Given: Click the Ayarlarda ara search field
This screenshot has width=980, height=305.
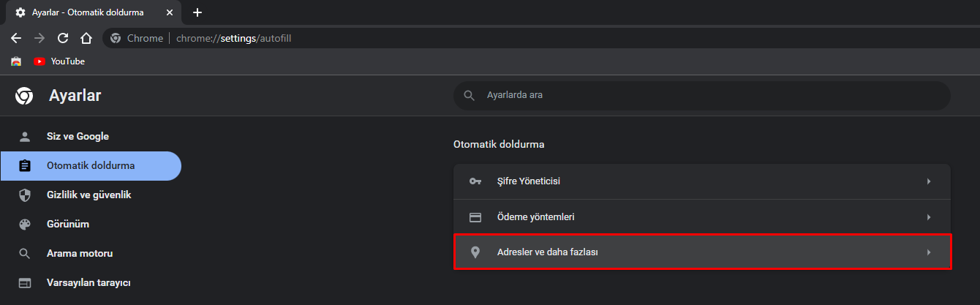Looking at the screenshot, I should click(709, 95).
